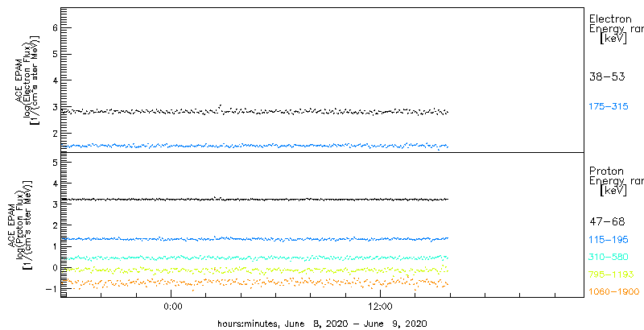Image resolution: width=644 pixels, height=330 pixels.
Task: Click the 47-68 proton energy label
Action: coord(607,222)
